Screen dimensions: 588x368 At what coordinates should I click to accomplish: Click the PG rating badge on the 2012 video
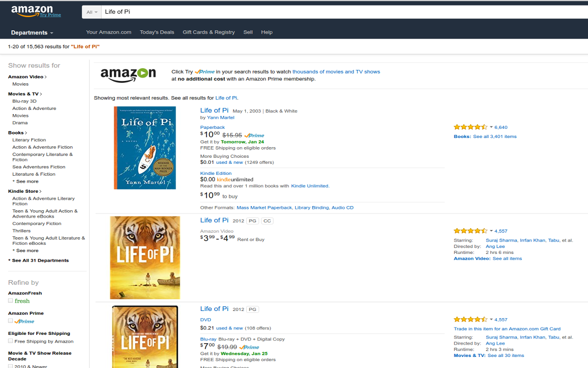point(253,221)
